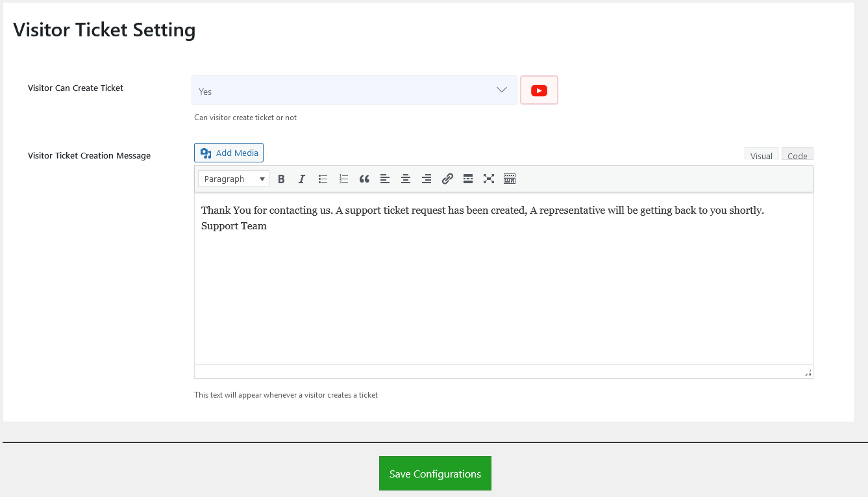Toggle Italic text formatting
The height and width of the screenshot is (497, 868).
(302, 179)
